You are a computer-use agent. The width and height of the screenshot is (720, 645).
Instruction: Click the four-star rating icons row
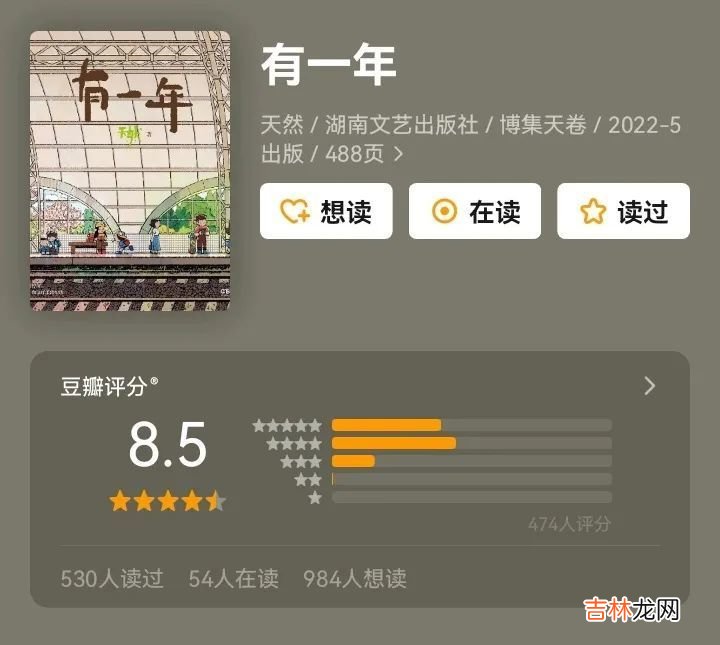tap(294, 443)
